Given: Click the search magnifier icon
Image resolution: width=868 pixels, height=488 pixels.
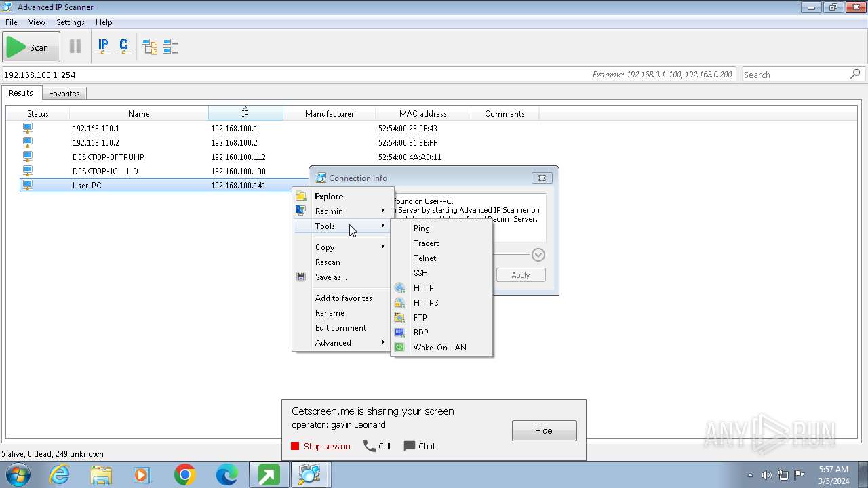Looking at the screenshot, I should (x=855, y=75).
